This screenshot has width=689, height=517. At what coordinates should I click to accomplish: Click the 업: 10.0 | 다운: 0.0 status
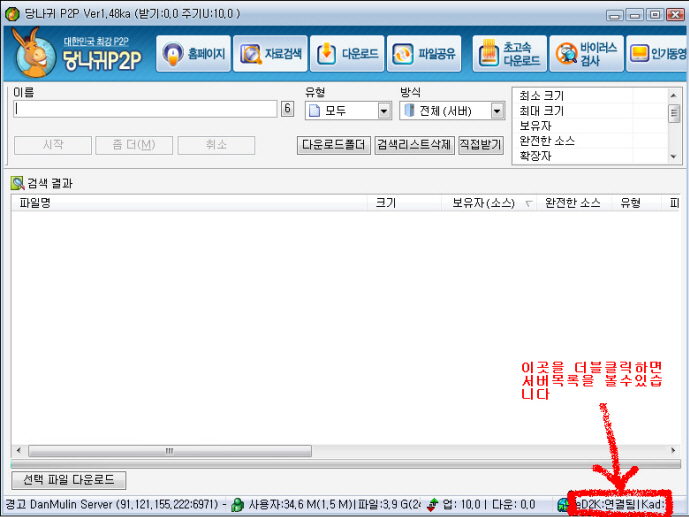point(489,504)
